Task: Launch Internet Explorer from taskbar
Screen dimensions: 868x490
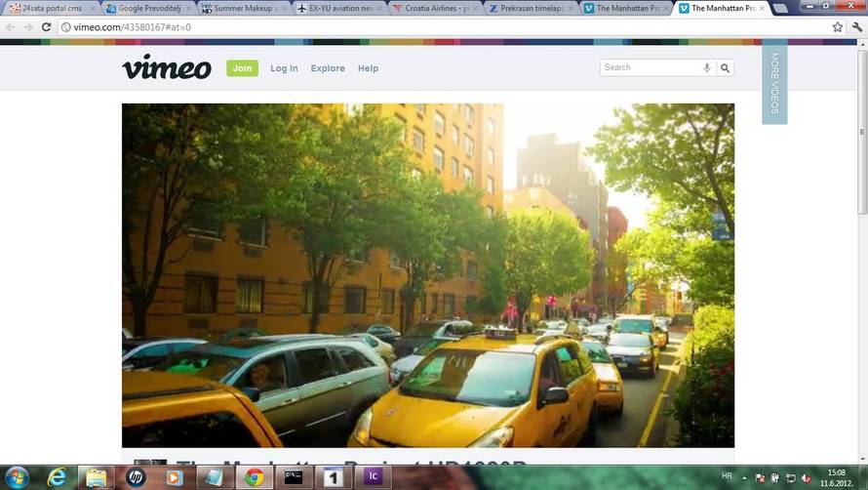Action: coord(57,476)
